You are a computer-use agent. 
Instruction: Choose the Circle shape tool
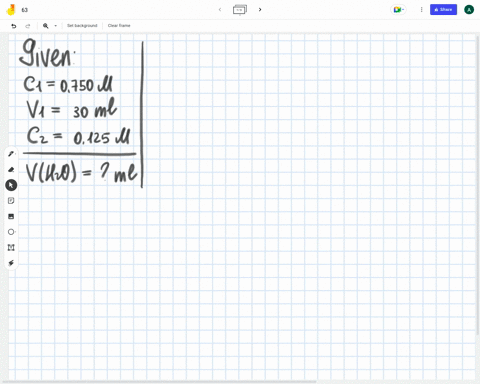pyautogui.click(x=11, y=232)
